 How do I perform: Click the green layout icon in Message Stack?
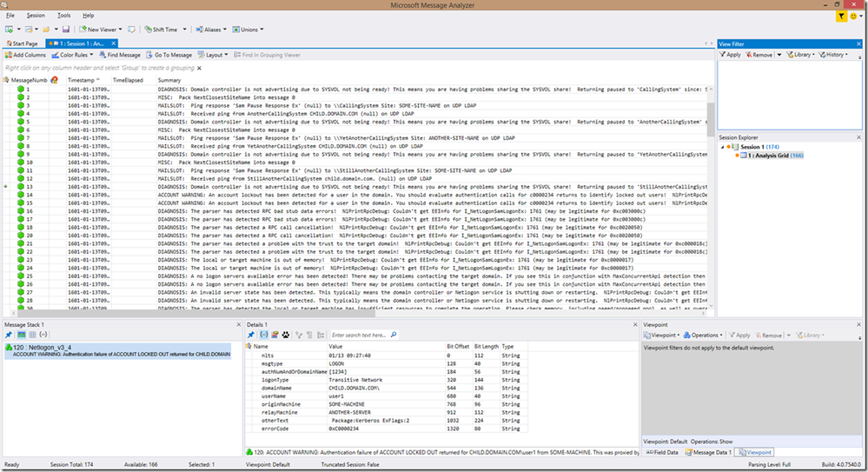21,335
